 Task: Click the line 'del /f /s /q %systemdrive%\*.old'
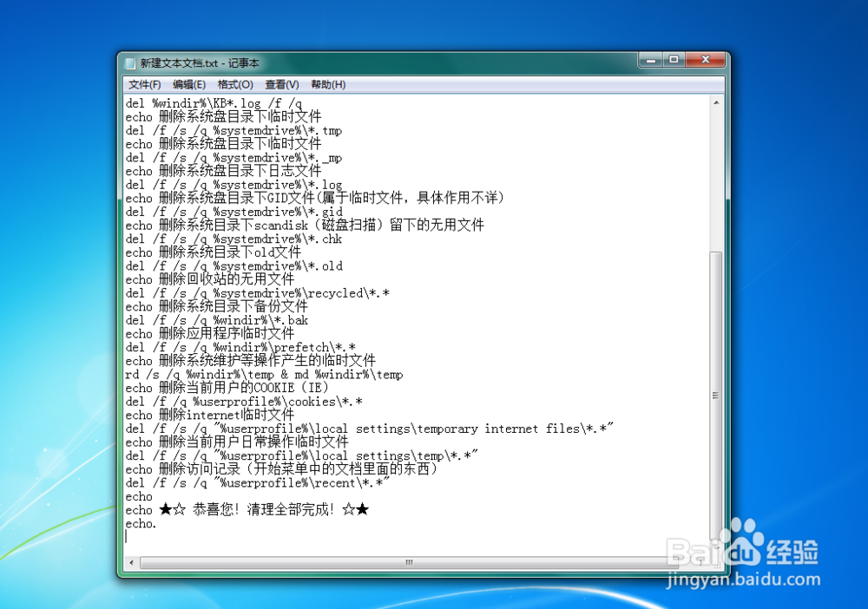point(233,266)
